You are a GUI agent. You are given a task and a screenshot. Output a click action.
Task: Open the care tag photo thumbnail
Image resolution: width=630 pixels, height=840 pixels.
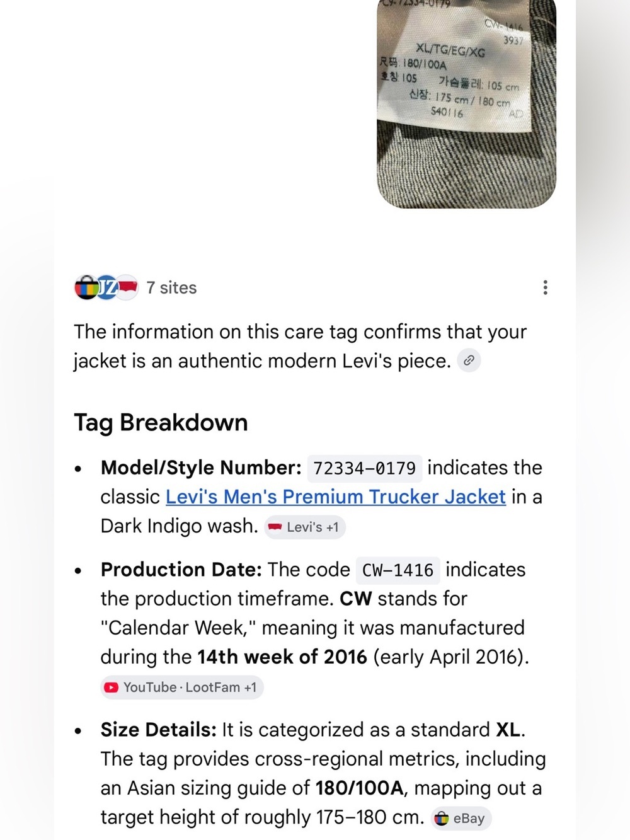(466, 104)
